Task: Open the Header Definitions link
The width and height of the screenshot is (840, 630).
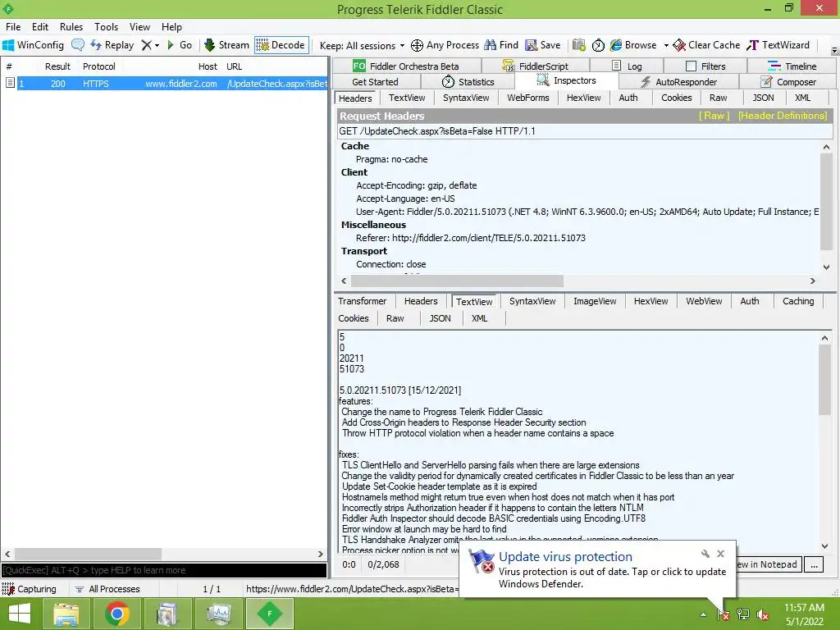Action: point(782,116)
